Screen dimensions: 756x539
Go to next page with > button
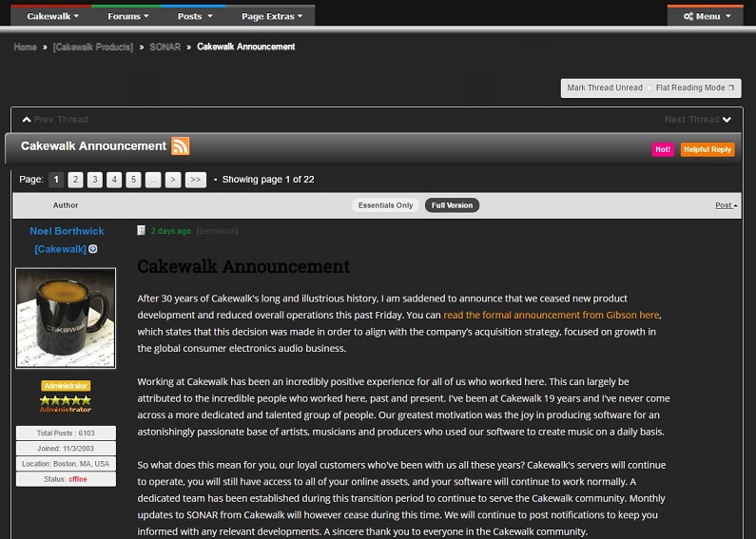point(173,180)
